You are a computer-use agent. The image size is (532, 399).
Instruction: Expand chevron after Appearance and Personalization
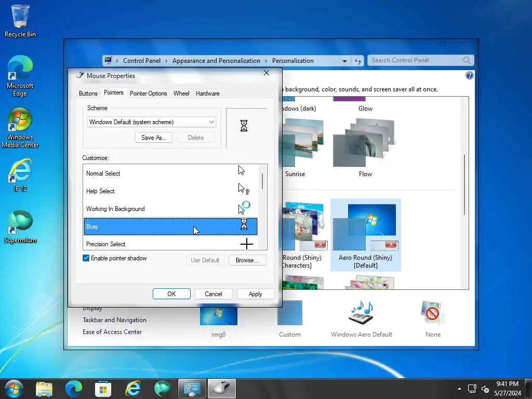pyautogui.click(x=266, y=61)
